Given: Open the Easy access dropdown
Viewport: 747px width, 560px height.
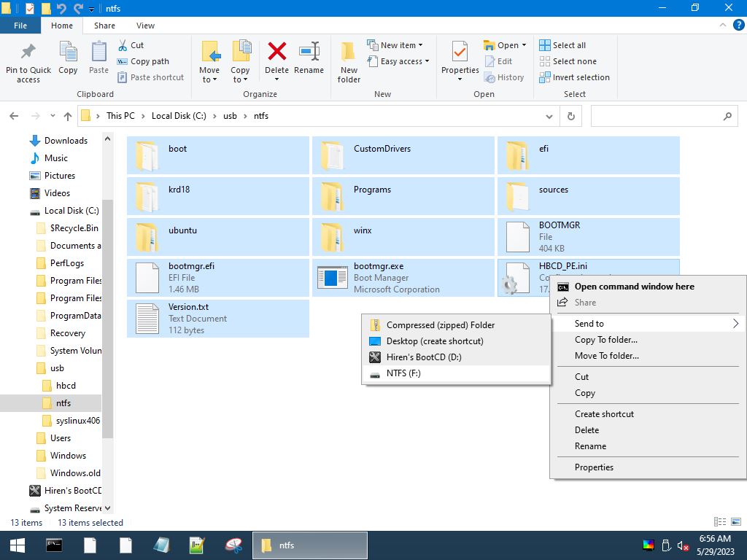Looking at the screenshot, I should (405, 61).
